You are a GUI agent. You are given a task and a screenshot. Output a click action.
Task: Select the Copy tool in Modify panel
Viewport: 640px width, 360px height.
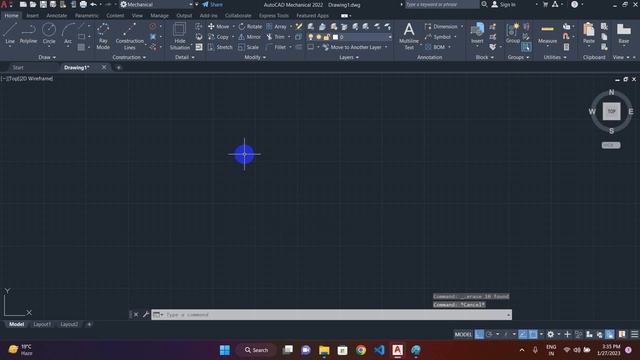click(218, 37)
